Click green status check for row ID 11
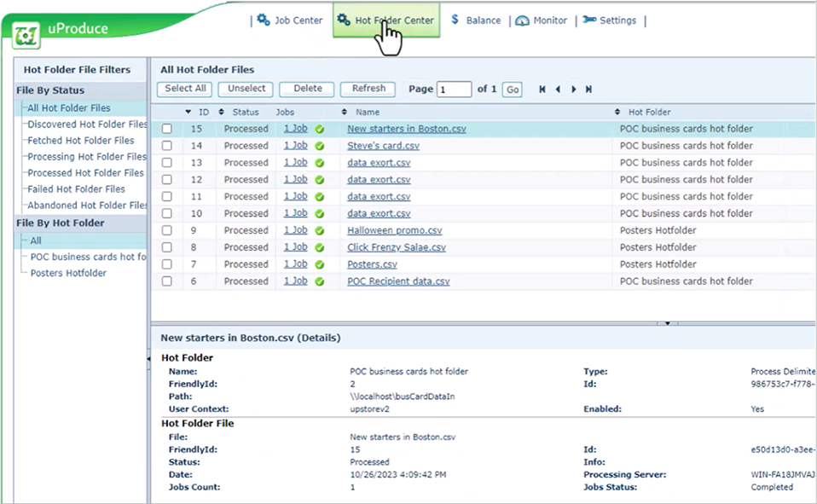This screenshot has height=504, width=817. point(320,197)
